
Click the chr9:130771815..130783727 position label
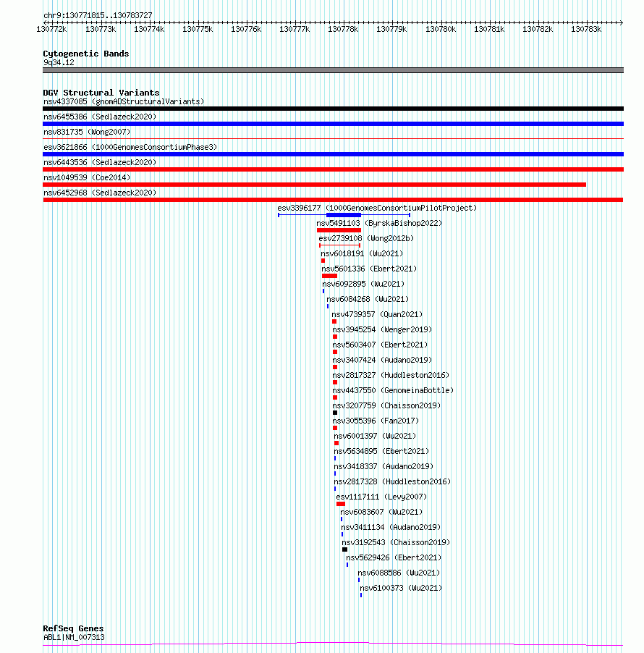[98, 15]
